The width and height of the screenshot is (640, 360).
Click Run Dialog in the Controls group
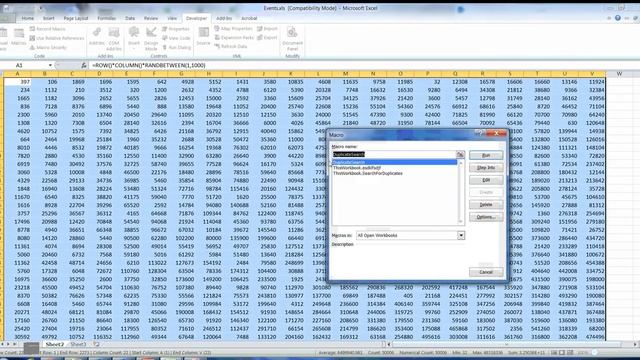click(x=176, y=47)
